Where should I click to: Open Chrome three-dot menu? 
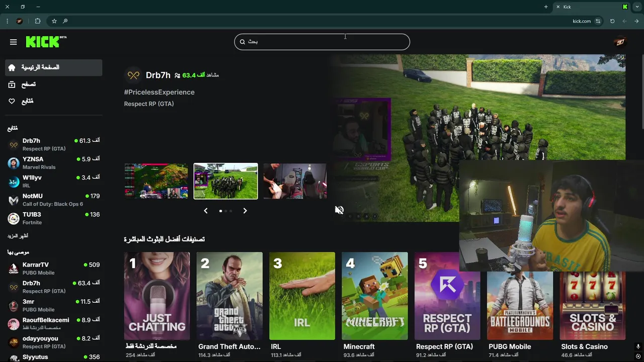pyautogui.click(x=7, y=21)
